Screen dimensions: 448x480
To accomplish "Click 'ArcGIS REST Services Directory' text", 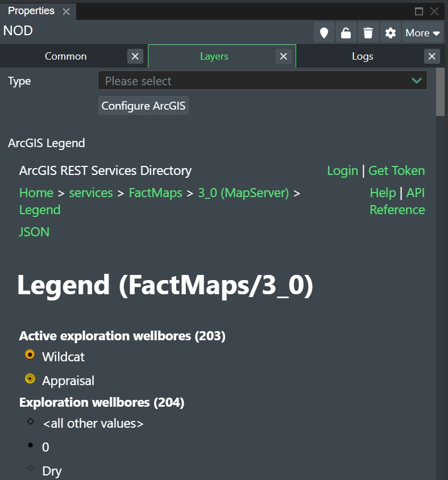I will [105, 170].
